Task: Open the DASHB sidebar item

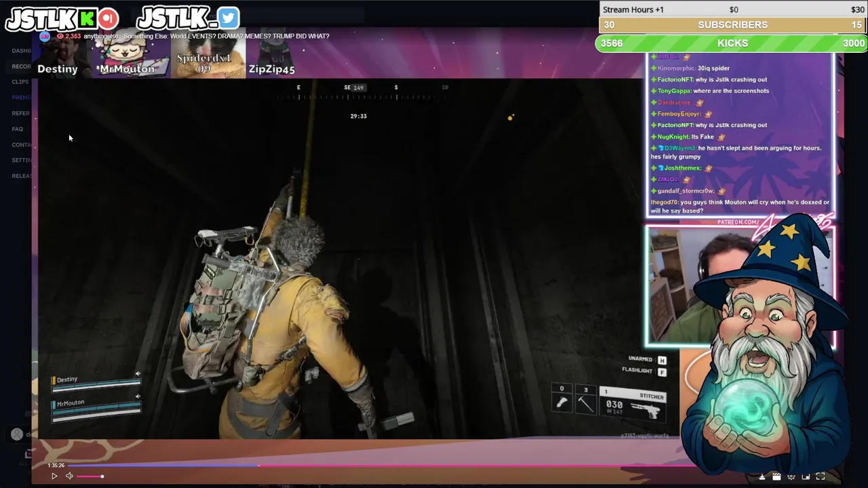Action: click(x=21, y=51)
